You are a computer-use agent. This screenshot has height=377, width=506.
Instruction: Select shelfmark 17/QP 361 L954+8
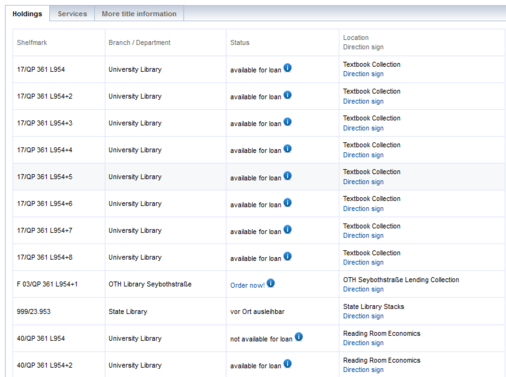pyautogui.click(x=44, y=257)
